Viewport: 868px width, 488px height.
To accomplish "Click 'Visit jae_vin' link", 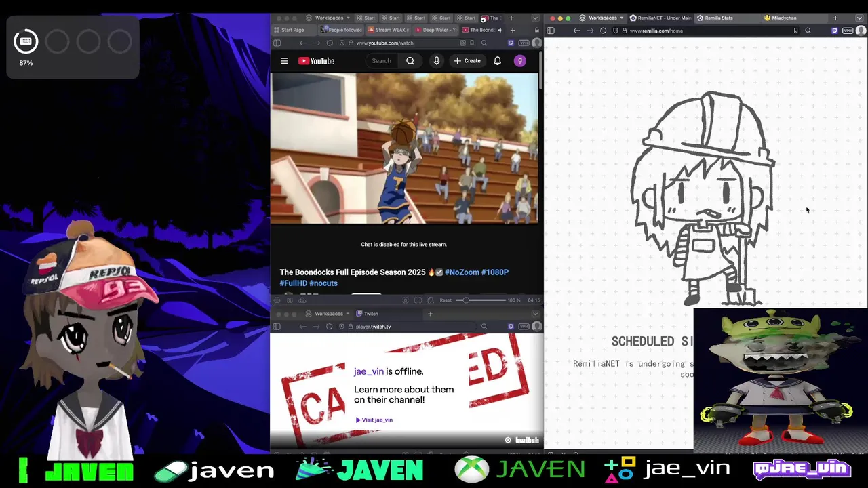I will click(374, 420).
